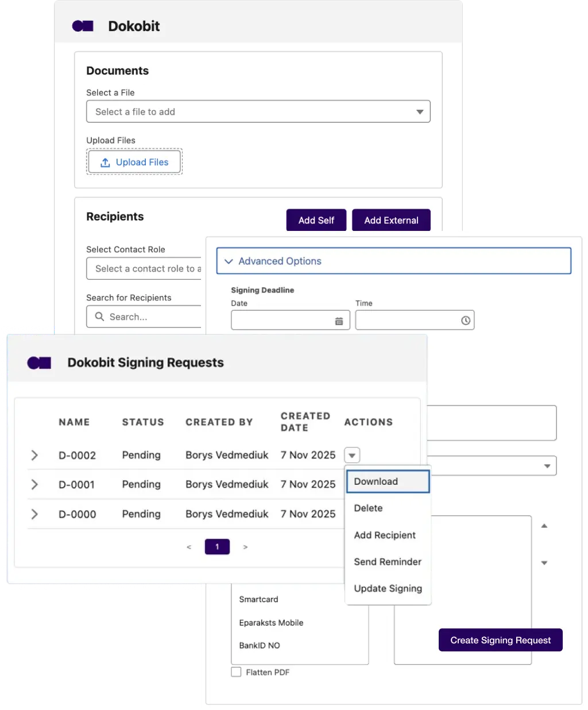Screen dimensions: 588x710
Task: Choose Download from the actions menu
Action: pyautogui.click(x=388, y=481)
